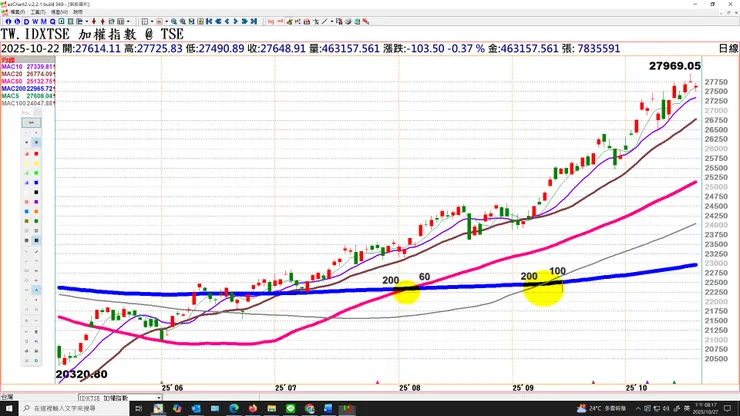Step back one bar with left arrow
This screenshot has height=416, width=740.
point(227,21)
